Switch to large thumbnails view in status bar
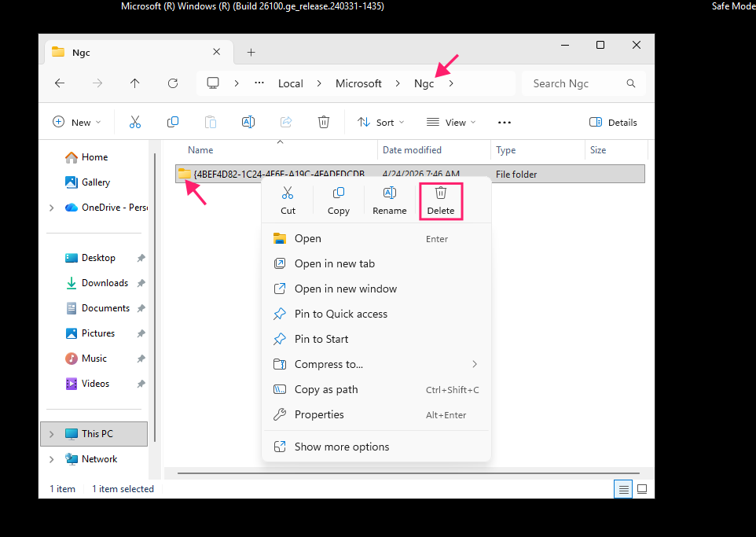This screenshot has height=537, width=756. (x=642, y=489)
